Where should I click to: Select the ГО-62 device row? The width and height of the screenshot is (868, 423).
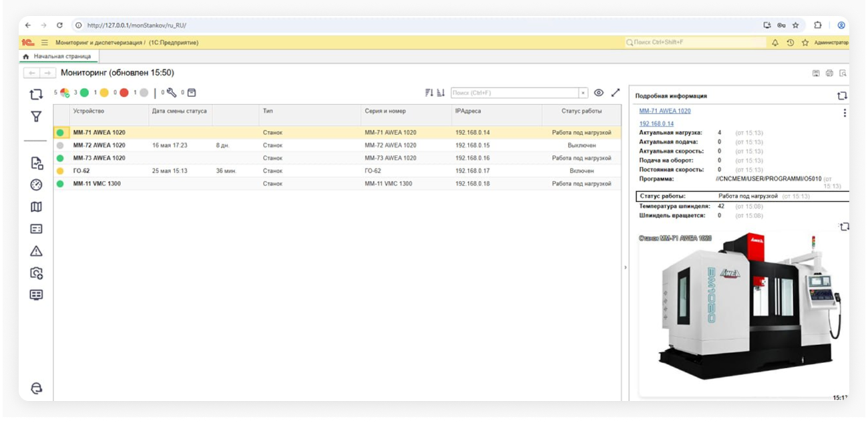(x=337, y=171)
